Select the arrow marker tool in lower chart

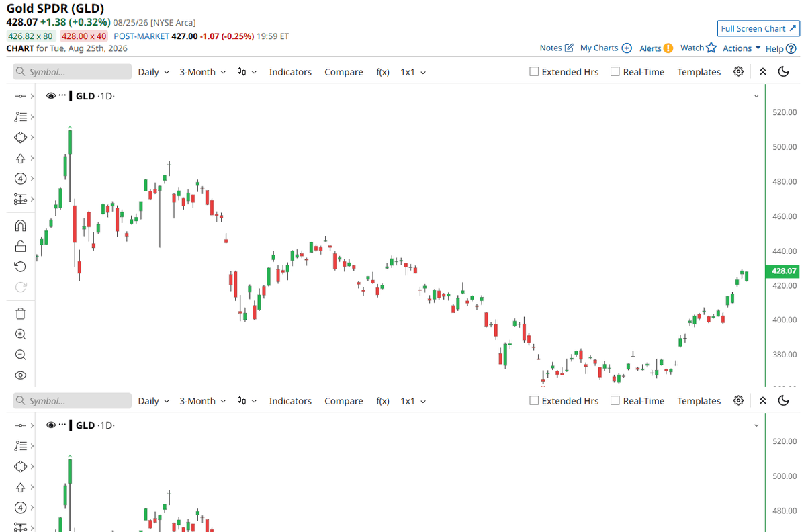(20, 488)
